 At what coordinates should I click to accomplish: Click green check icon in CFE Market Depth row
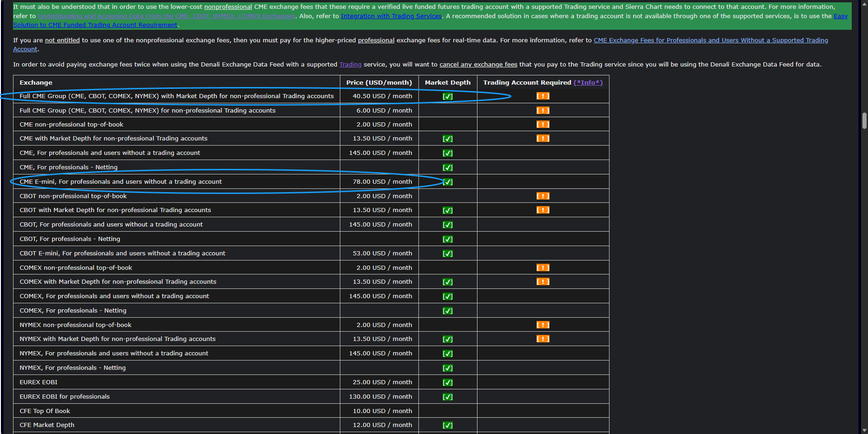click(447, 426)
